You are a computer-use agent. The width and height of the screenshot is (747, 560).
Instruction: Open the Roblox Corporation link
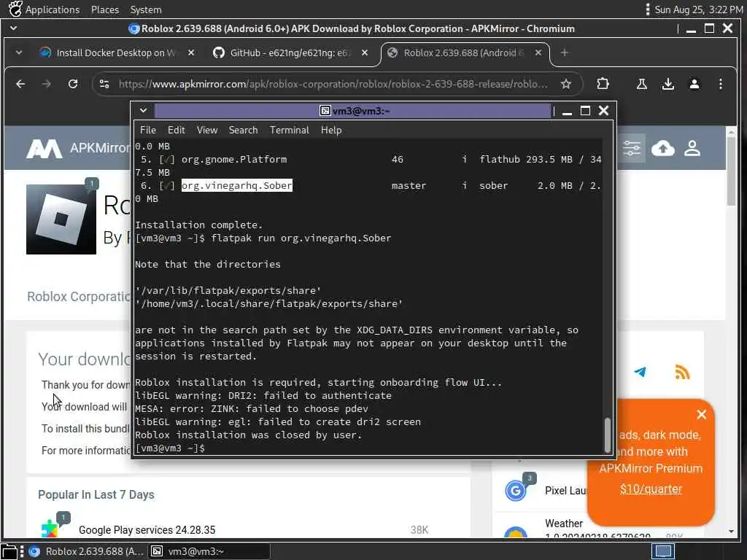pyautogui.click(x=79, y=297)
